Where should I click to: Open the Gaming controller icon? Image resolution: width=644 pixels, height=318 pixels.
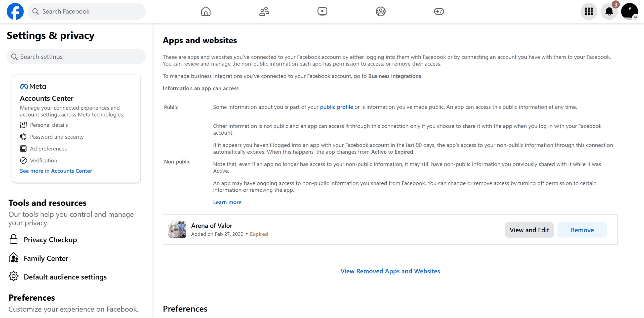coord(439,11)
